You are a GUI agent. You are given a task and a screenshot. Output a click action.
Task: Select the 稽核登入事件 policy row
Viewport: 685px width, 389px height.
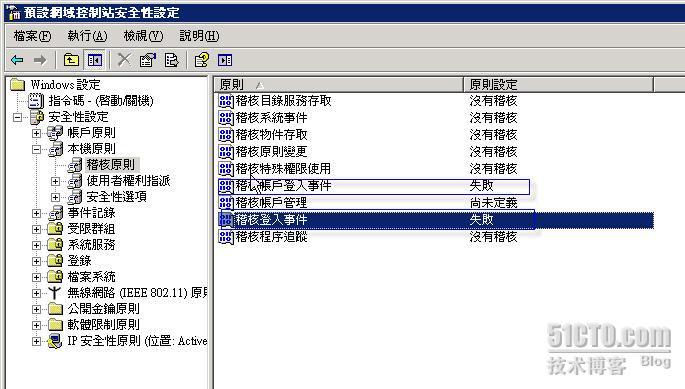pos(436,220)
